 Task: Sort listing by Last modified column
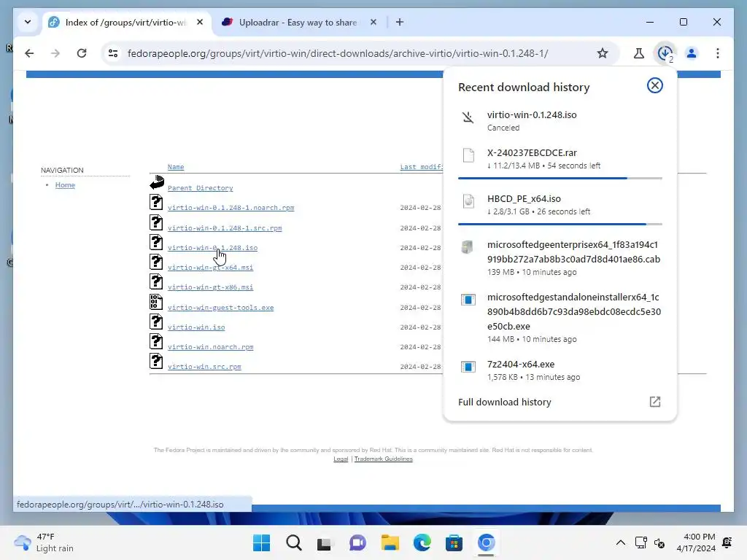tap(422, 167)
